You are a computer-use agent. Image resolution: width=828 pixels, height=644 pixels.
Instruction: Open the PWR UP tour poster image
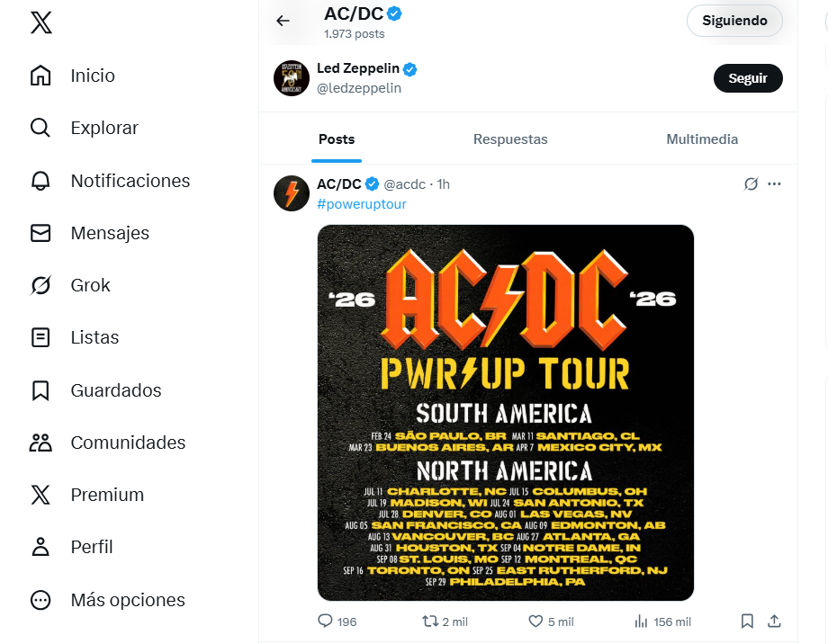505,414
